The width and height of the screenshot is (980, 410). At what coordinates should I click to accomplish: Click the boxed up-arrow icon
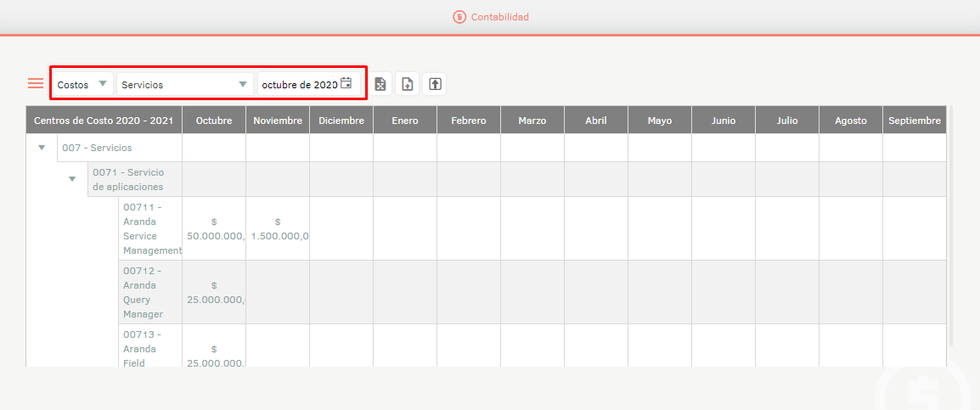point(435,84)
